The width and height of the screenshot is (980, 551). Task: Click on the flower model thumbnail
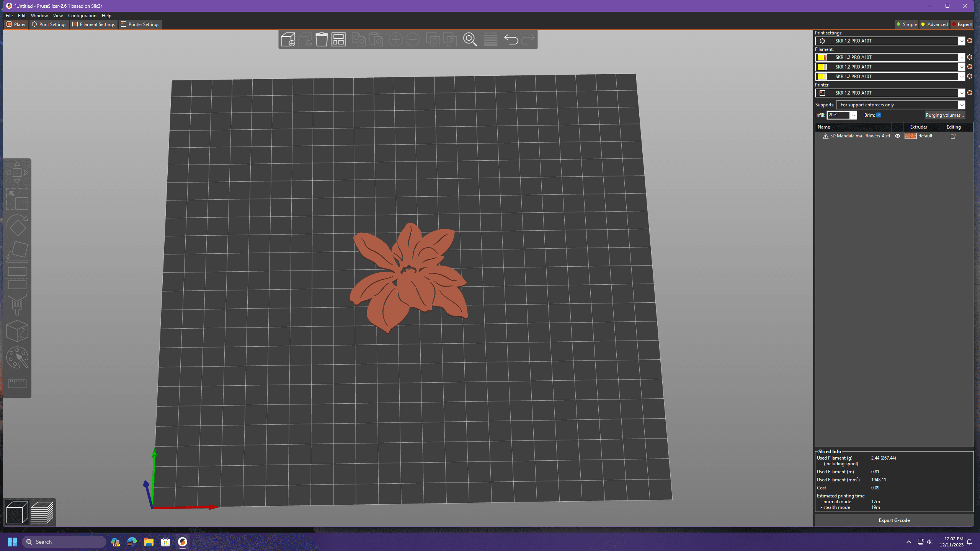[909, 136]
